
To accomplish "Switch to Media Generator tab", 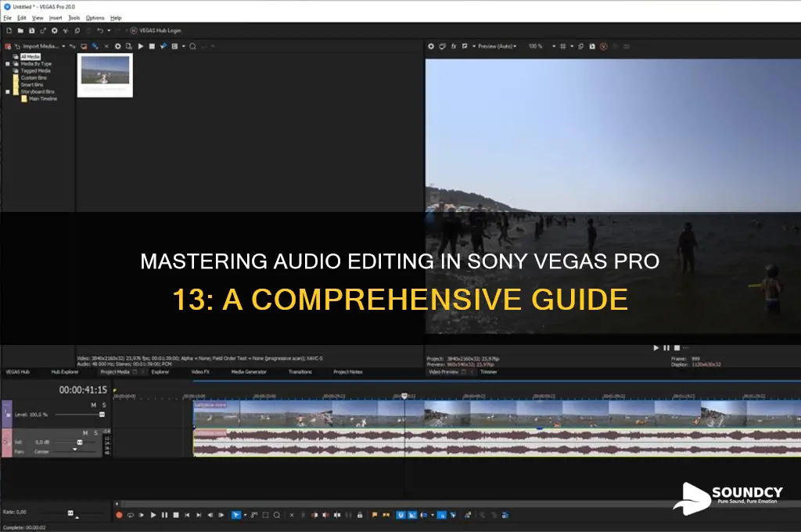I will (x=249, y=372).
